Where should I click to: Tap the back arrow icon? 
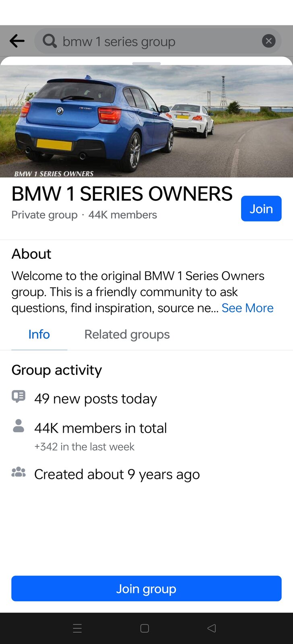coord(17,41)
